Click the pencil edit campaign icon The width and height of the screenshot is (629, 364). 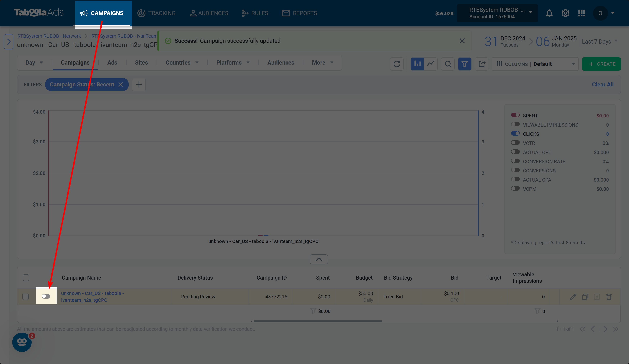coord(573,296)
